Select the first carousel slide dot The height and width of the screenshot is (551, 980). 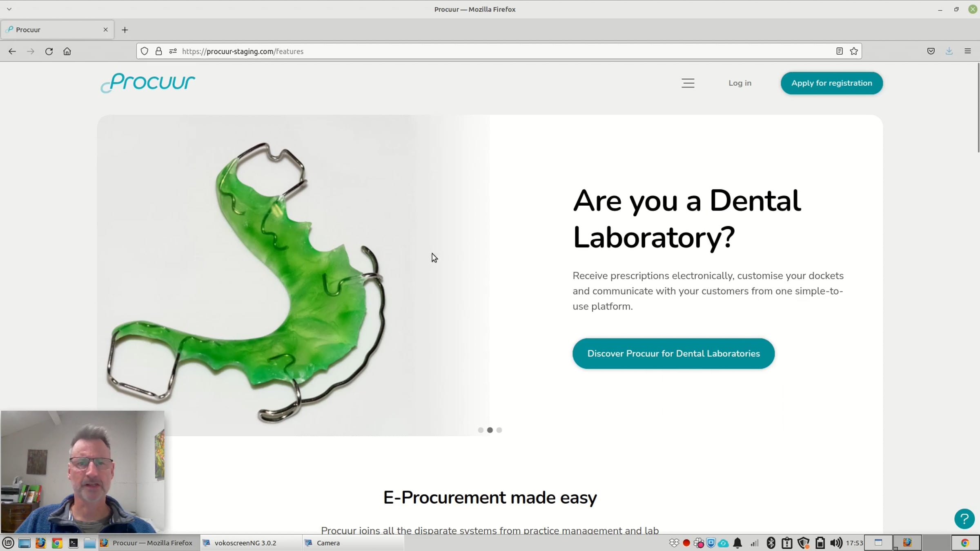tap(481, 430)
